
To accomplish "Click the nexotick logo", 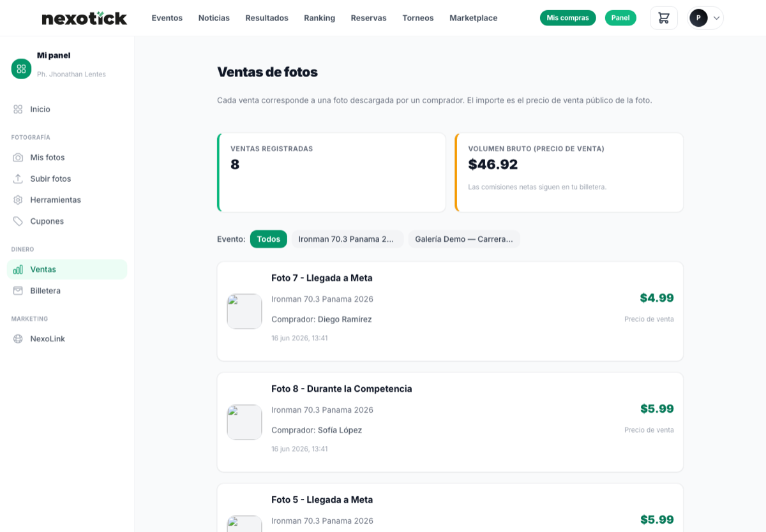I will tap(84, 18).
